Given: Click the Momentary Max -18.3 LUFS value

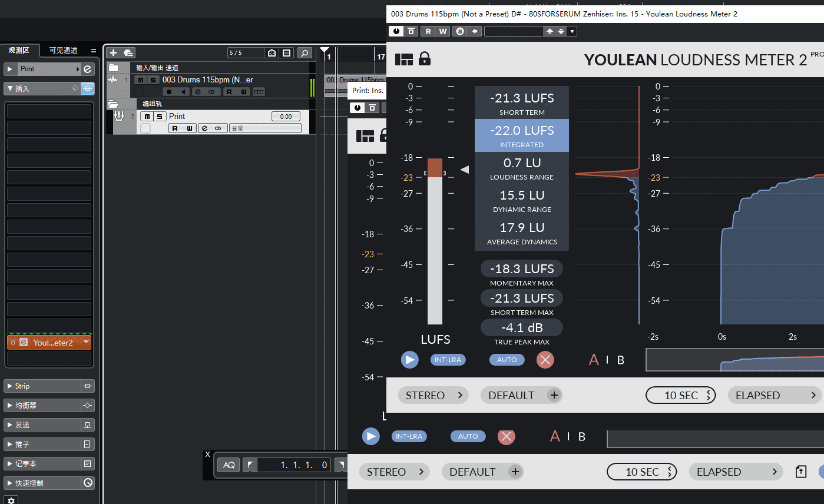Looking at the screenshot, I should point(522,268).
